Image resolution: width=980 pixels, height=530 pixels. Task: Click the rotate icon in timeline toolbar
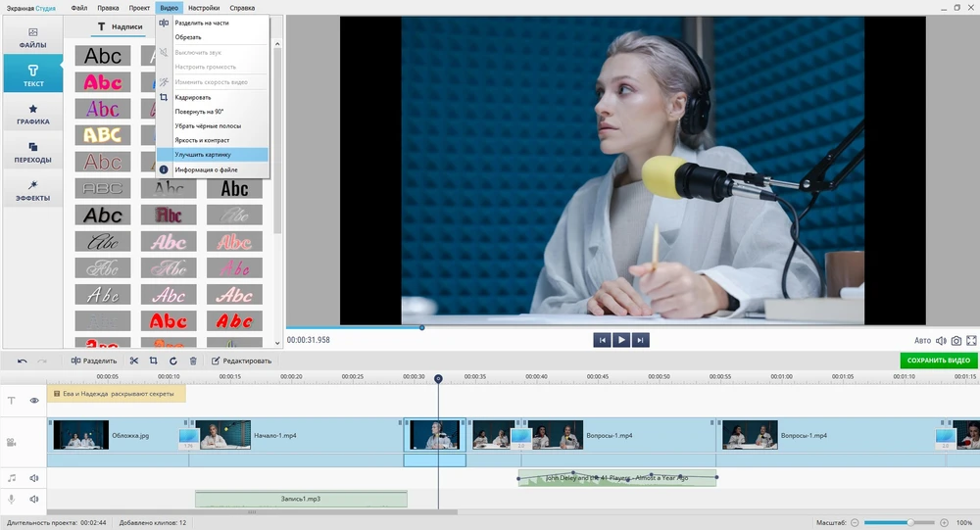click(173, 361)
